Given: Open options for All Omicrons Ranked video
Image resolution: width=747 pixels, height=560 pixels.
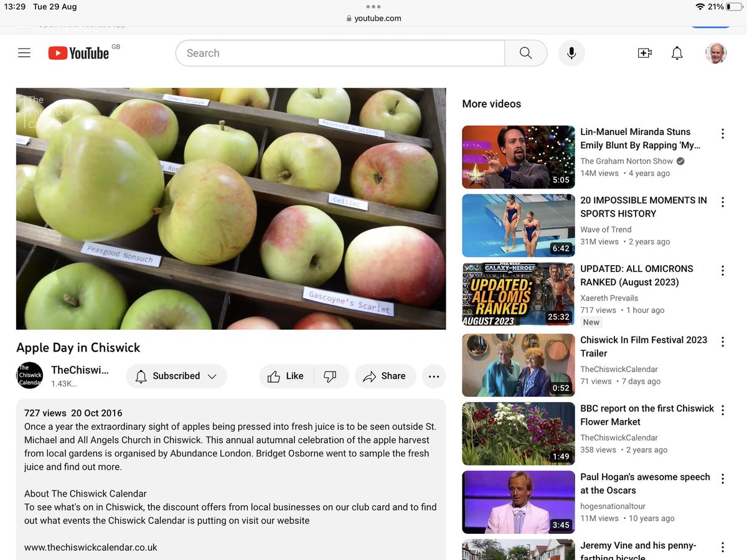Looking at the screenshot, I should click(723, 270).
